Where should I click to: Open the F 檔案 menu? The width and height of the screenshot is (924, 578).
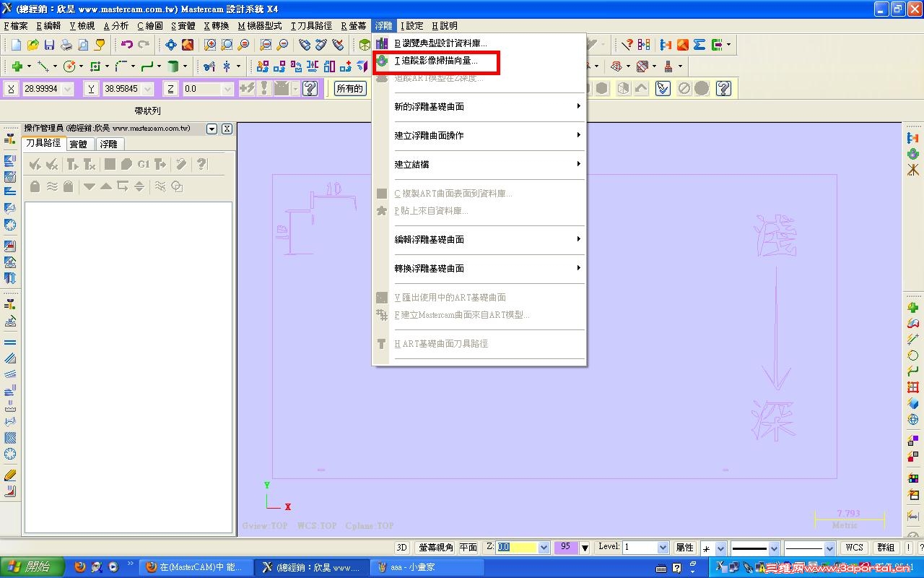pos(16,26)
